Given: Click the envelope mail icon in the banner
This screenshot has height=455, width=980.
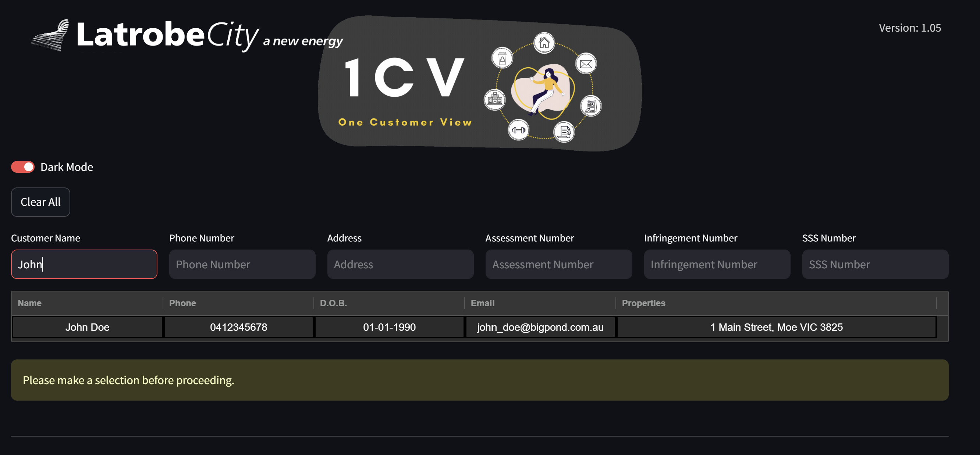Looking at the screenshot, I should pos(586,64).
